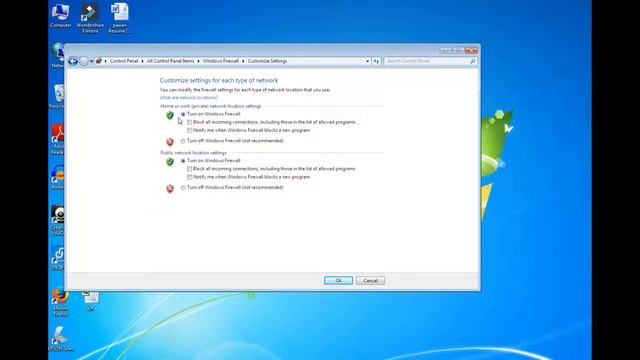Open the recent pages dropdown arrow
This screenshot has width=640, height=360.
(x=91, y=61)
